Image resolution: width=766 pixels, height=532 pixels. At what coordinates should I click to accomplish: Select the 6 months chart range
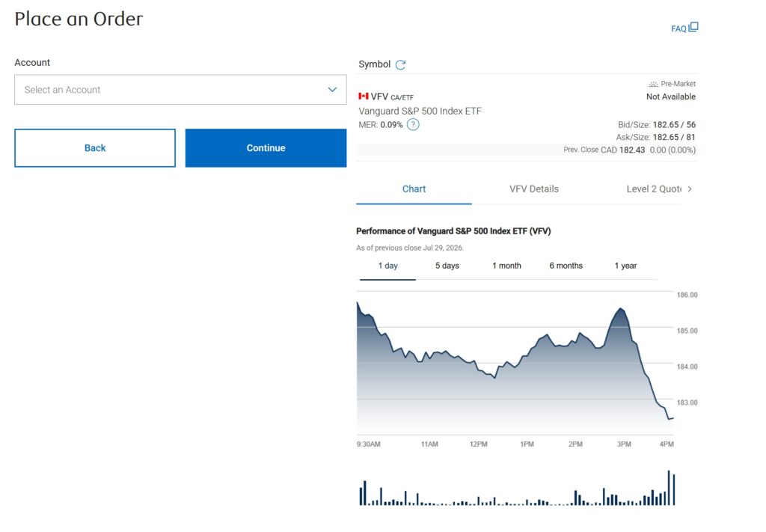566,266
